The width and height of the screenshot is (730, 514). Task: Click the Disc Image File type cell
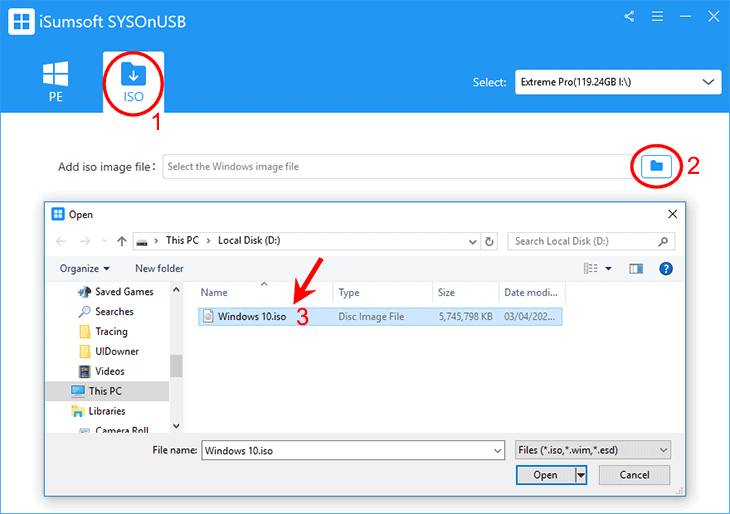pyautogui.click(x=371, y=317)
